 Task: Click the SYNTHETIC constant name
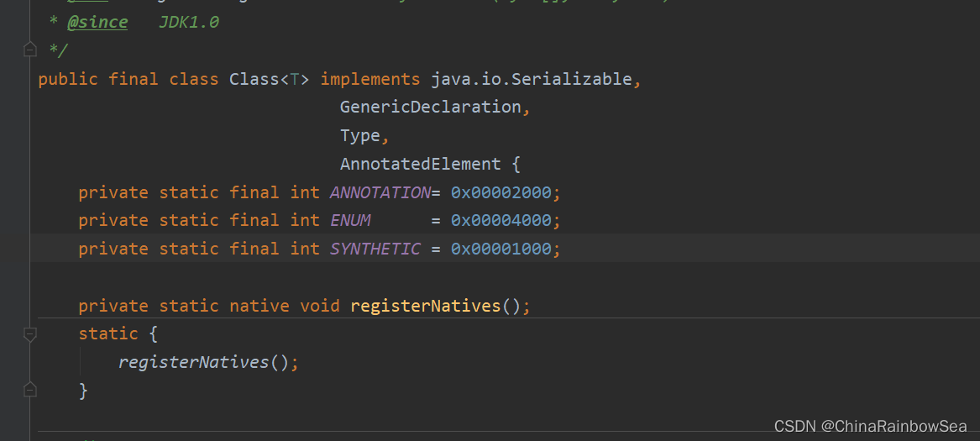(x=375, y=249)
